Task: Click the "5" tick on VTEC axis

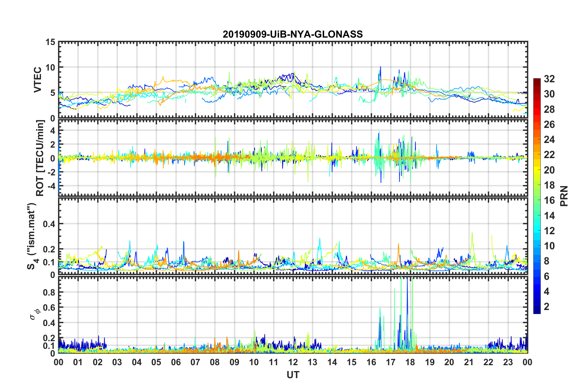Action: [x=53, y=93]
